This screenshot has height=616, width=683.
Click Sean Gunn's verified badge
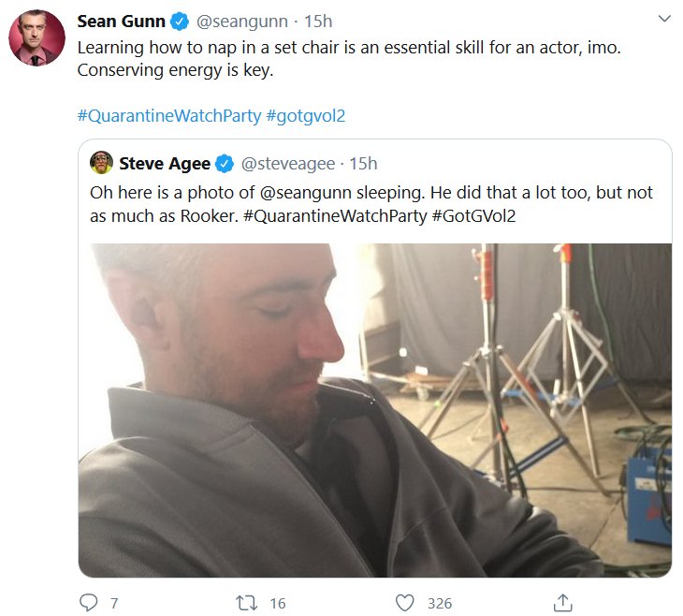point(181,22)
